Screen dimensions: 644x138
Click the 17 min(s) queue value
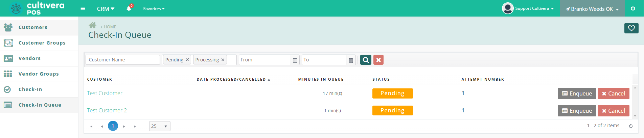pyautogui.click(x=332, y=93)
